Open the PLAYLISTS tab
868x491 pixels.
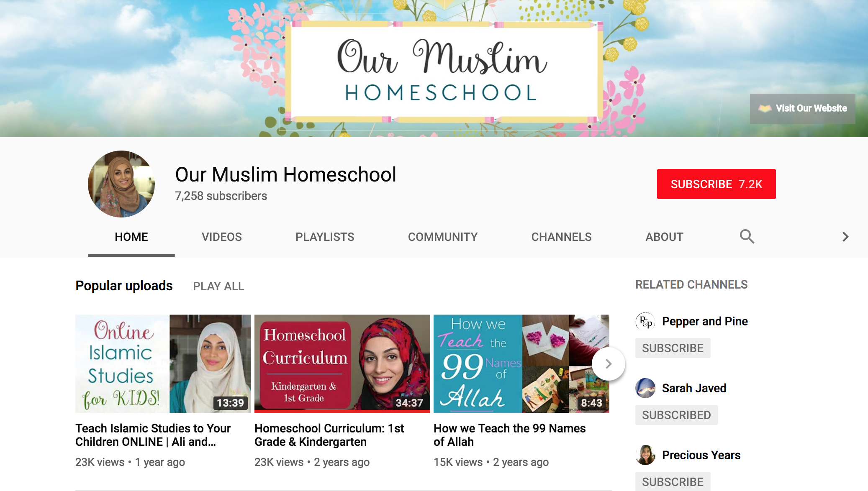pos(325,237)
